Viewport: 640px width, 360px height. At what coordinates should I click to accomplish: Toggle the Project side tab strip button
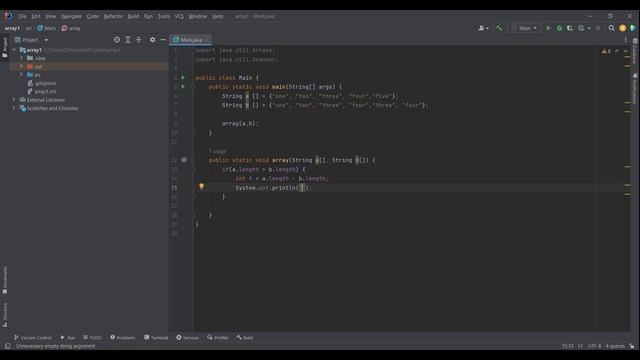(x=4, y=47)
